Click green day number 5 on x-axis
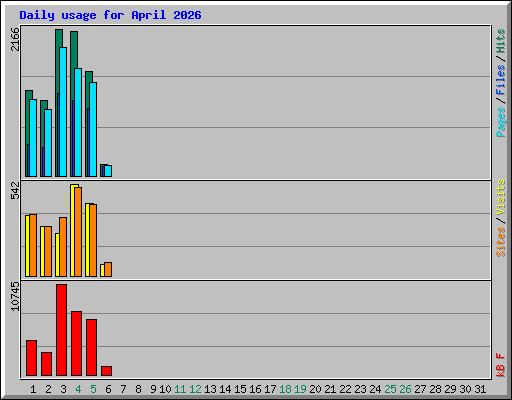Image resolution: width=512 pixels, height=400 pixels. pos(93,389)
